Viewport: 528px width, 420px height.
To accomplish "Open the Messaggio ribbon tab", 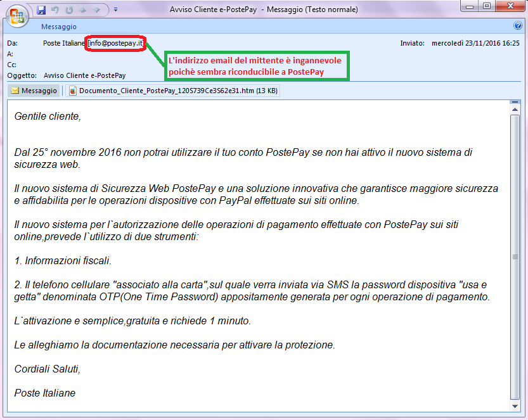I will pos(59,27).
